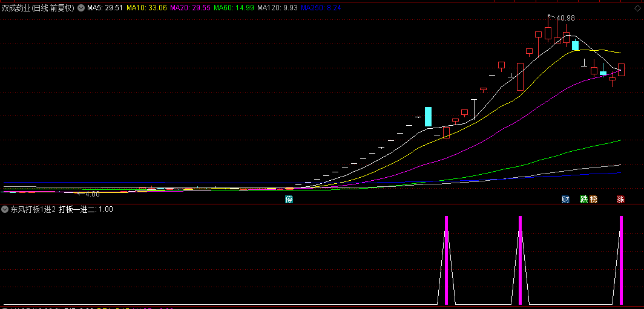The width and height of the screenshot is (644, 309).
Task: Click the MA120: 9.93 label
Action: point(277,7)
